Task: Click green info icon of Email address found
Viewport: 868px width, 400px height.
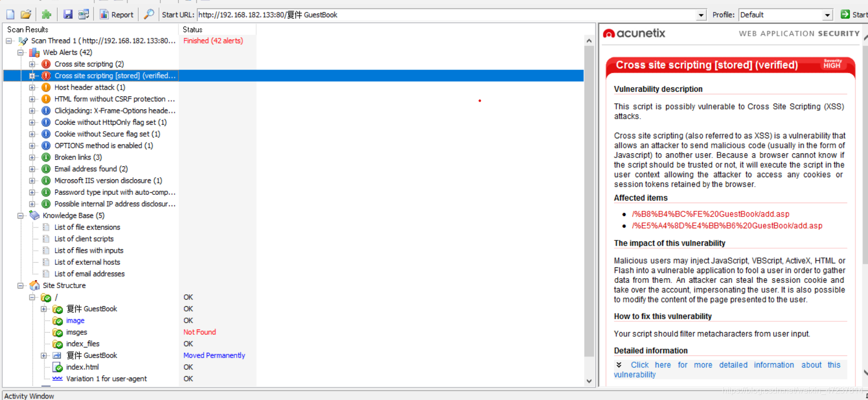Action: [x=46, y=169]
